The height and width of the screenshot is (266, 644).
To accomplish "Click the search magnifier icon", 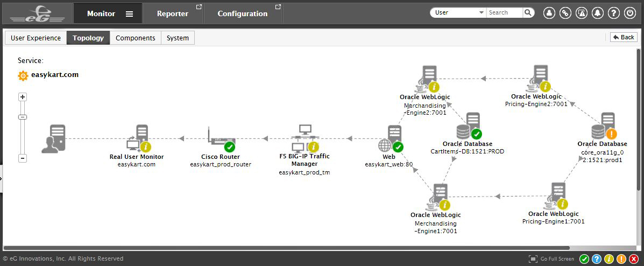I will [528, 13].
